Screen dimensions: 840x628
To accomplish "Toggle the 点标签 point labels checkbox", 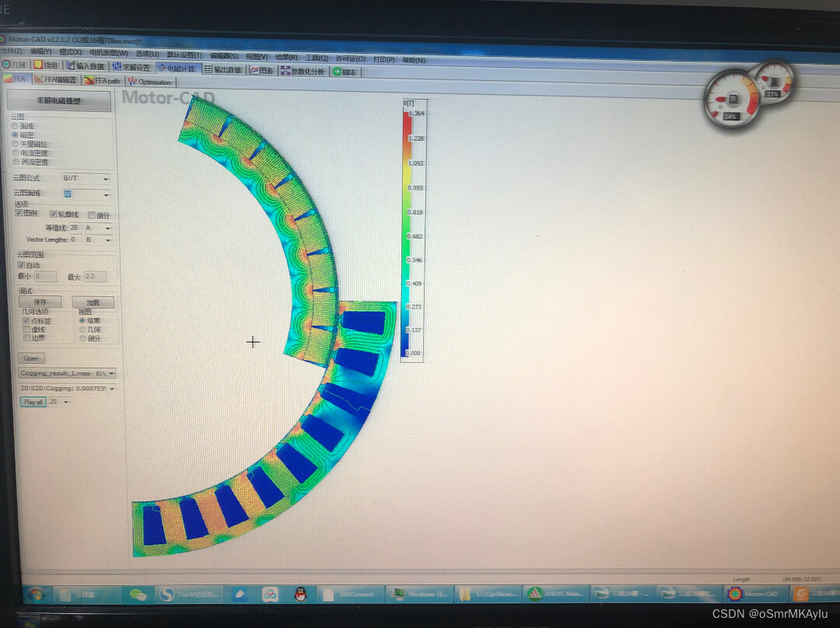I will pyautogui.click(x=26, y=321).
